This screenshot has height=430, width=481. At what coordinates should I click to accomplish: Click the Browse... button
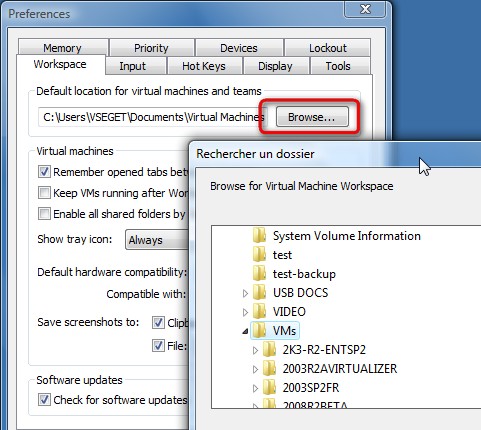(312, 117)
